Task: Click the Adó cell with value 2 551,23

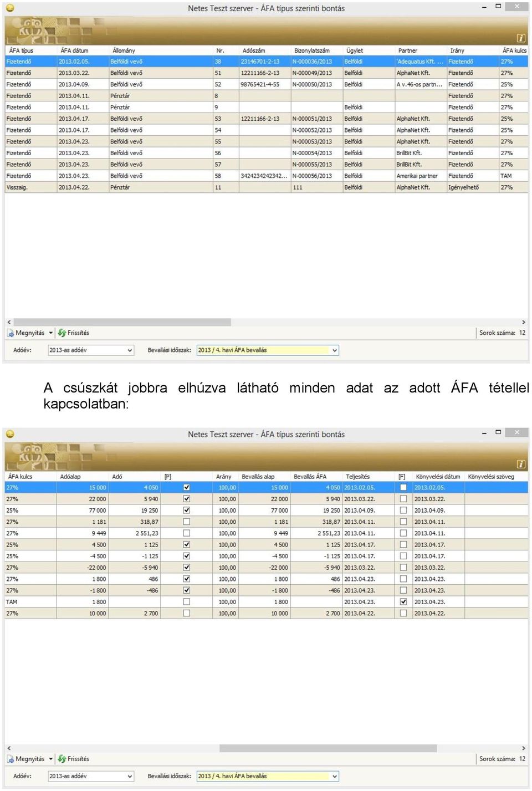Action: pos(135,533)
